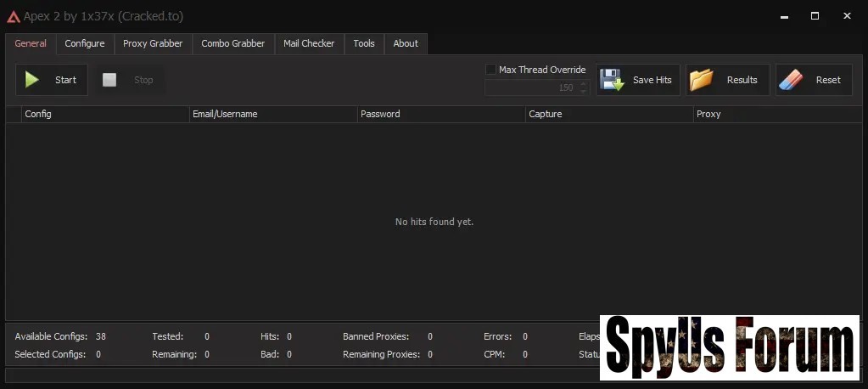This screenshot has width=868, height=389.
Task: Decrease thread count with down arrow
Action: [583, 91]
